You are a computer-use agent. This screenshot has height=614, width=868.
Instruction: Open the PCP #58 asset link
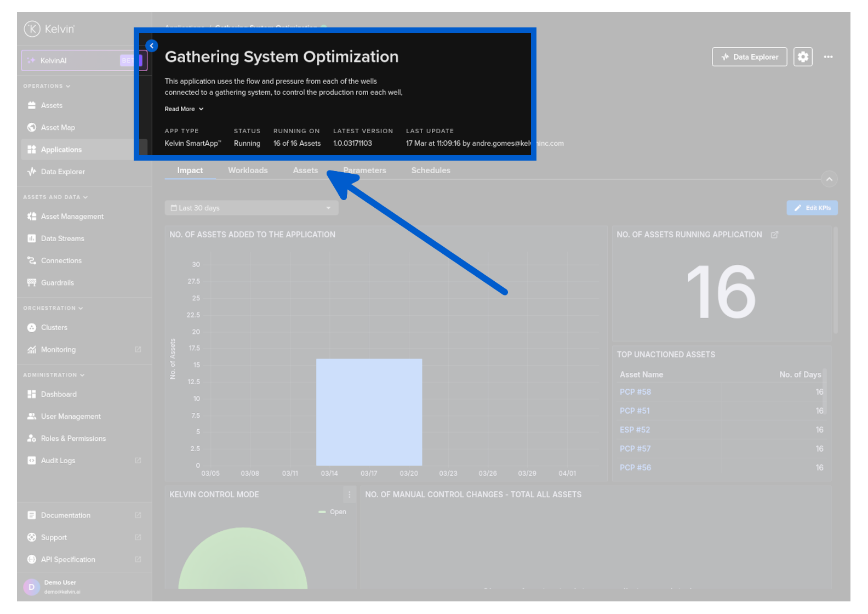point(635,392)
